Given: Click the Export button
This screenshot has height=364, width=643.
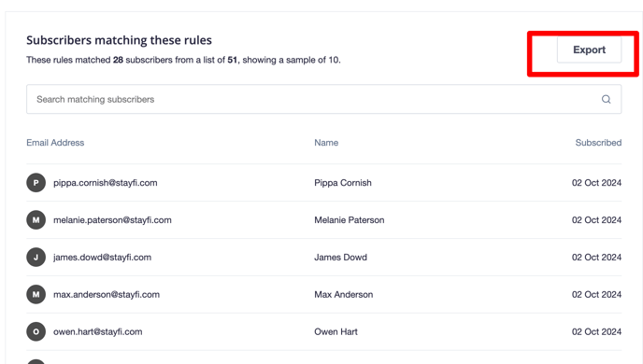Looking at the screenshot, I should [x=589, y=49].
